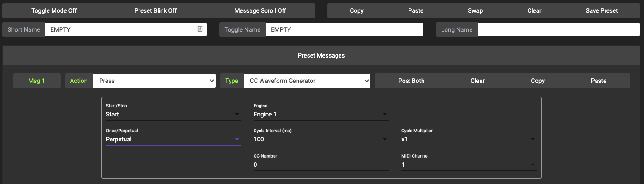Click Swap in the preset toolbar
The height and width of the screenshot is (184, 644).
(x=475, y=10)
